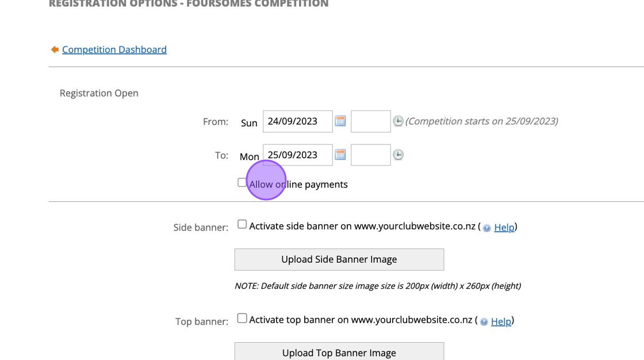Viewport: 644px width, 360px height.
Task: Tick Activate side banner checkbox
Action: tap(242, 224)
